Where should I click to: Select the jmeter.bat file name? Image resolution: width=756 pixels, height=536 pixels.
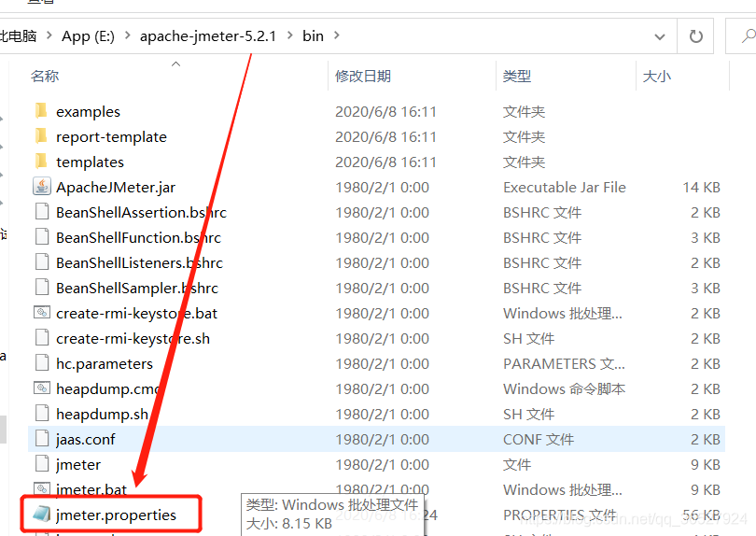click(x=91, y=489)
